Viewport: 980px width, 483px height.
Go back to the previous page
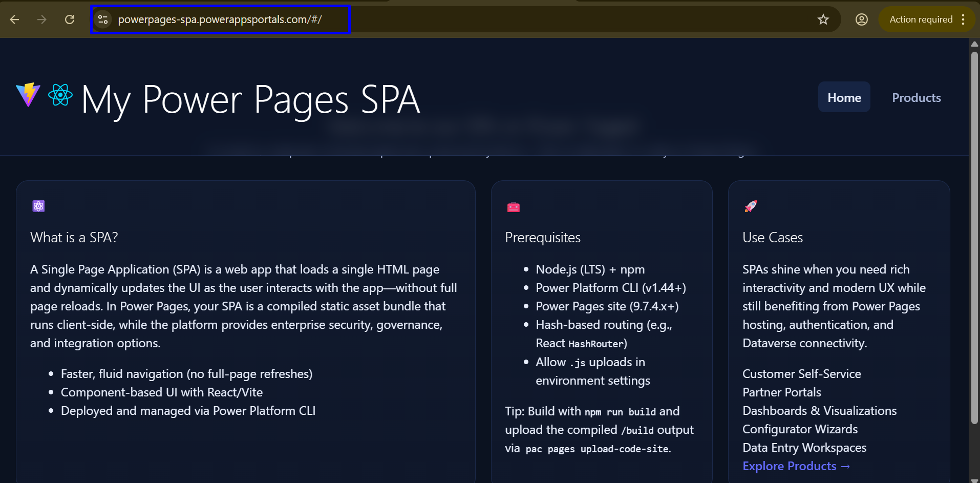point(14,19)
